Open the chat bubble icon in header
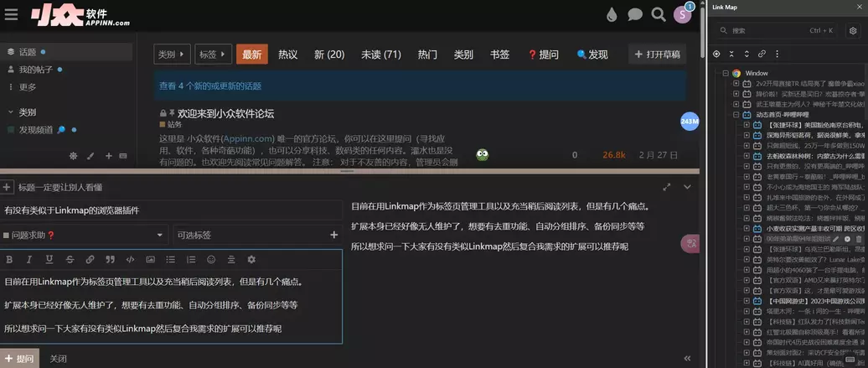Viewport: 868px width, 368px height. coord(635,14)
